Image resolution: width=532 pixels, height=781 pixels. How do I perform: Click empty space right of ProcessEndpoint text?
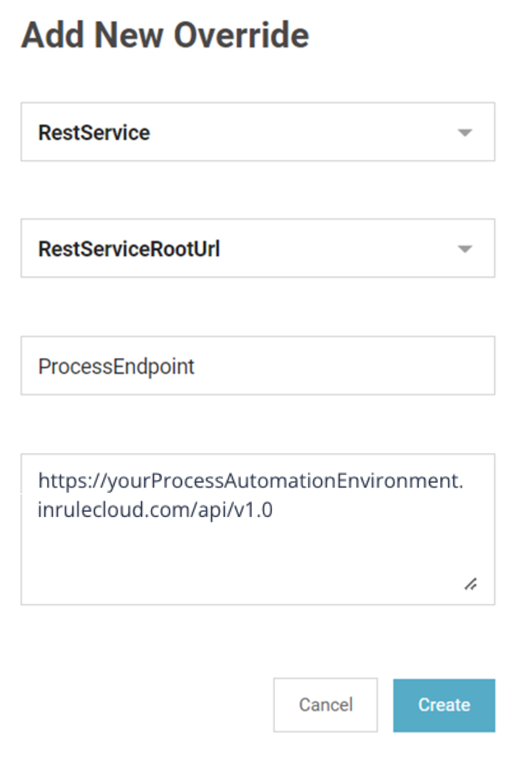tap(342, 366)
